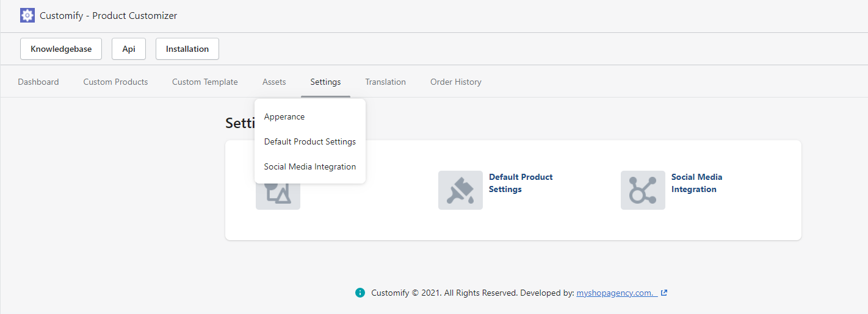The image size is (868, 314).
Task: Select the Assets tab
Action: point(274,82)
